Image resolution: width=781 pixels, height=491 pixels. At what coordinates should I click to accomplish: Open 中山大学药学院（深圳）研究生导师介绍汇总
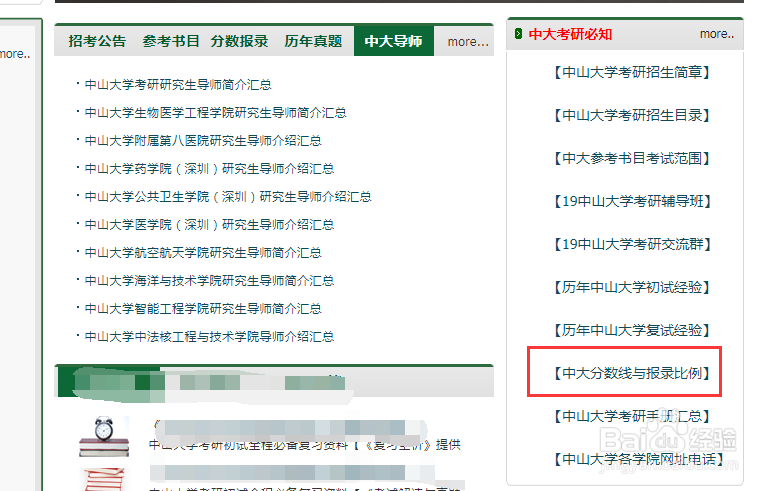(x=209, y=168)
